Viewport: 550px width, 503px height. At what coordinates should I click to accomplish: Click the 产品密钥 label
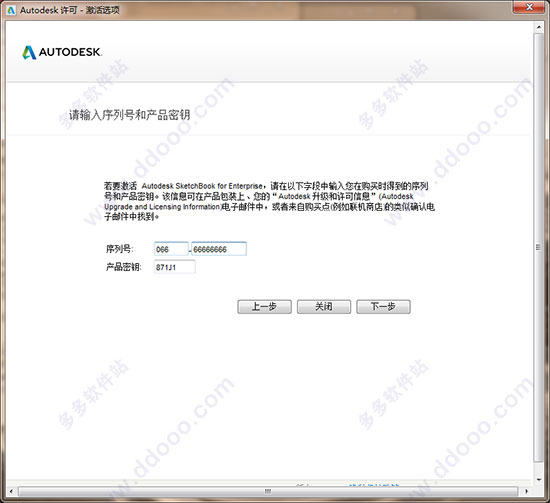tap(123, 267)
